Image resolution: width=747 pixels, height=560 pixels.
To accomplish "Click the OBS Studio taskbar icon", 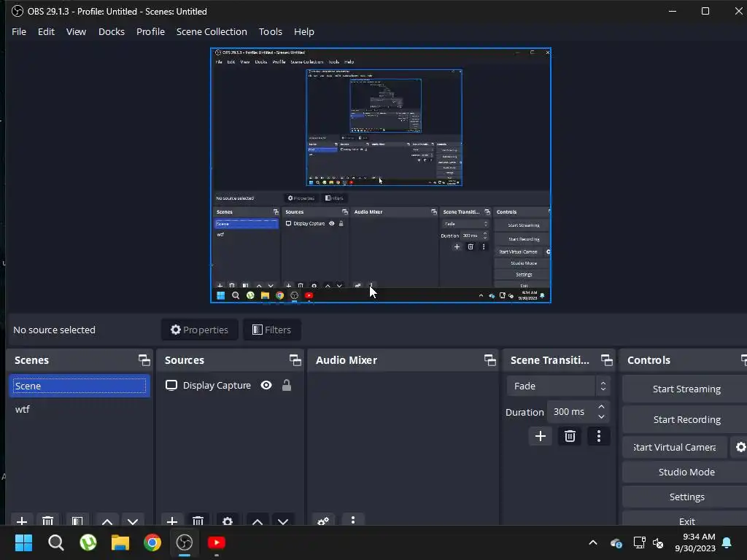I will click(185, 542).
